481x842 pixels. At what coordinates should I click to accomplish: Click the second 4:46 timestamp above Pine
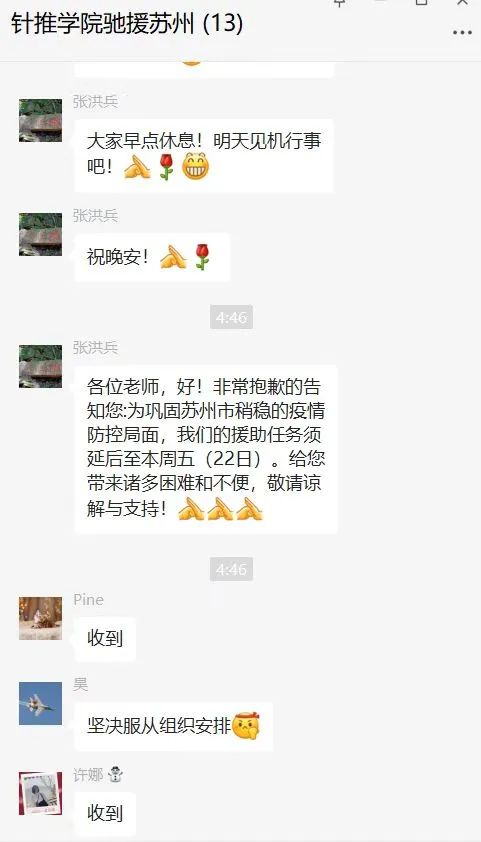pos(231,569)
